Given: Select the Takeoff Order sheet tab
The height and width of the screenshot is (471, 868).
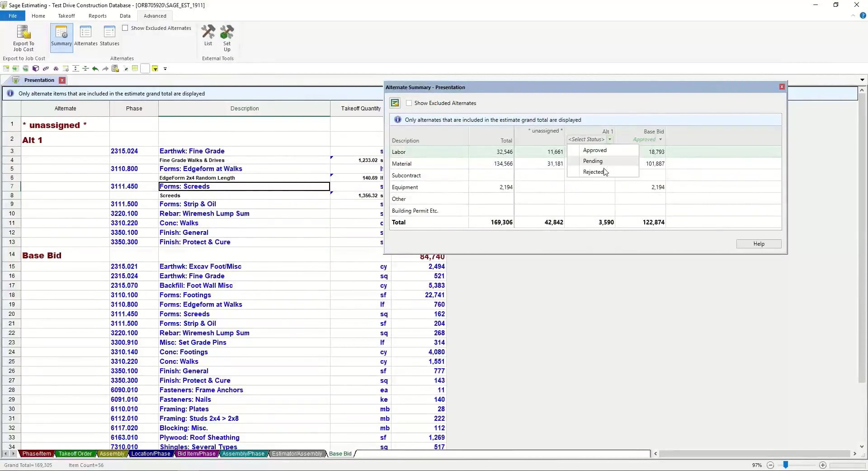Looking at the screenshot, I should coord(75,454).
